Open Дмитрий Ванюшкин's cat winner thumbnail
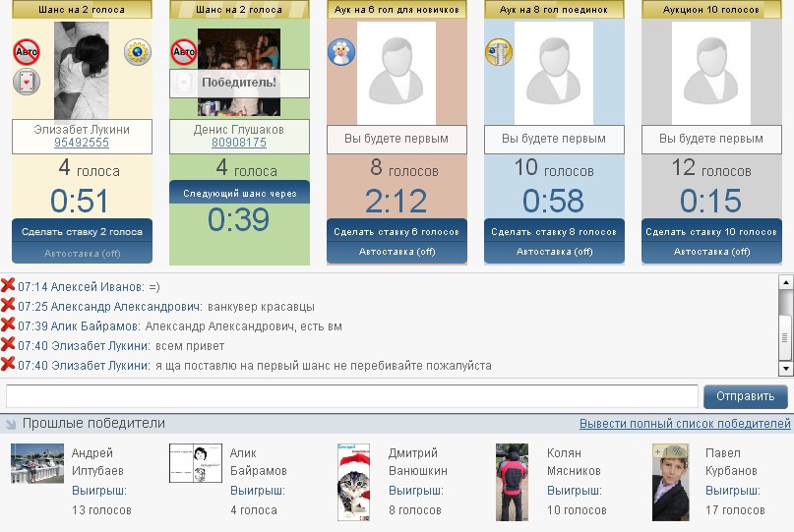Screen dimensions: 794x532 (x=354, y=483)
